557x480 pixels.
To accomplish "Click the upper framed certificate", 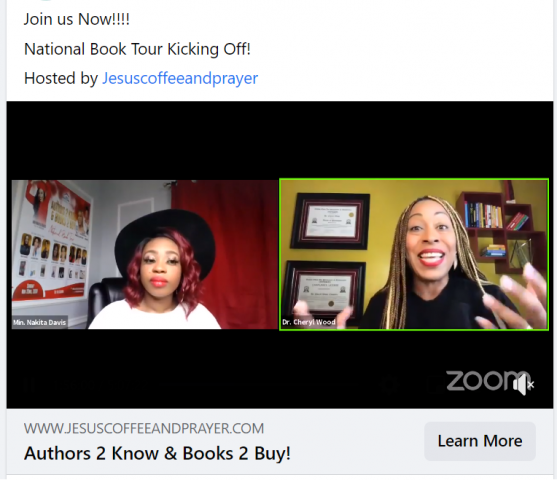I will coord(330,221).
